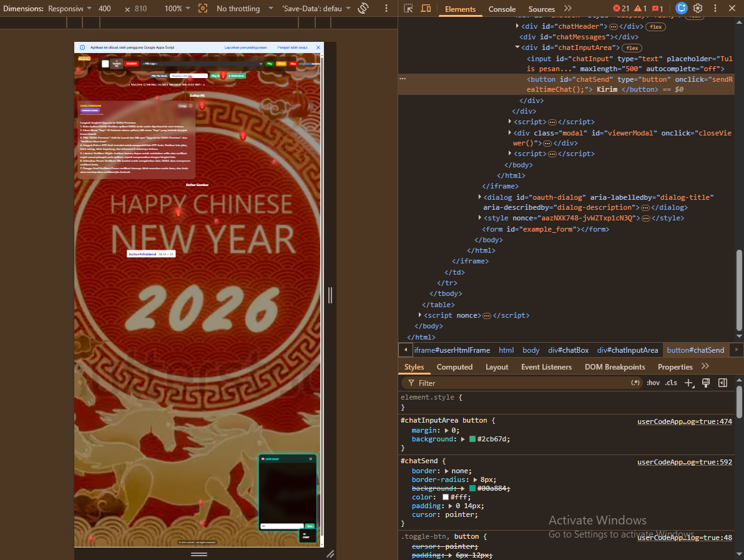Expand the border-radius property triangle
This screenshot has width=744, height=560.
click(x=476, y=480)
